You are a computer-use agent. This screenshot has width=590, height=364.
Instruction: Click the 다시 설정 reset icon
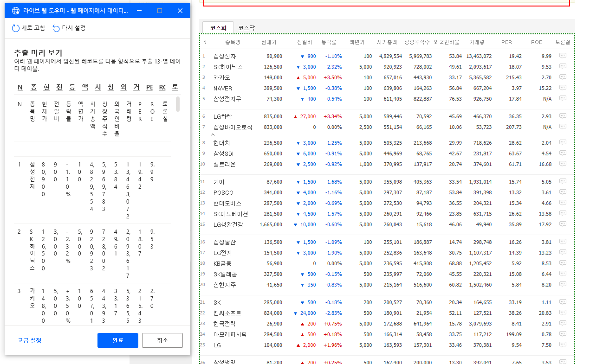[56, 28]
